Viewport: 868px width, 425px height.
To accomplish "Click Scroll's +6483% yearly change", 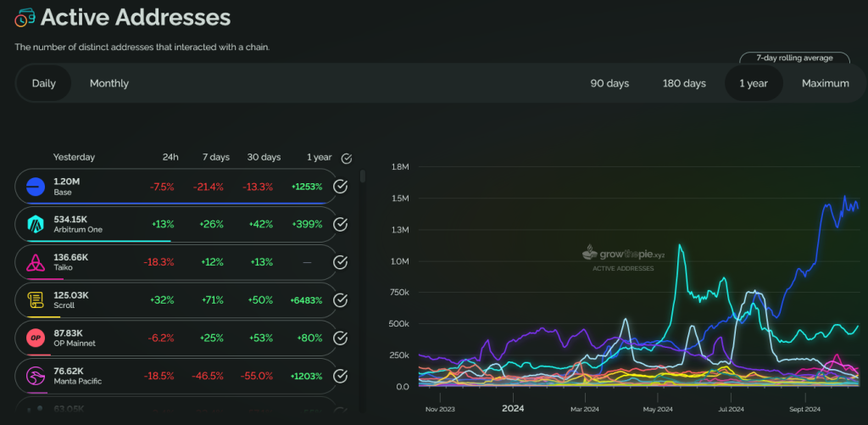I will coord(306,300).
